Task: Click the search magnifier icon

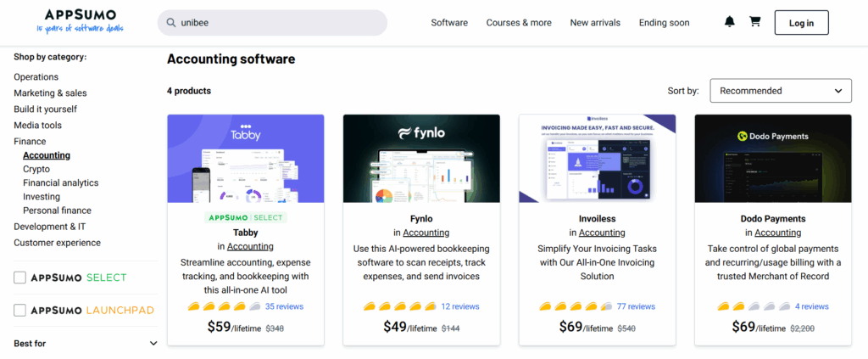Action: (171, 23)
